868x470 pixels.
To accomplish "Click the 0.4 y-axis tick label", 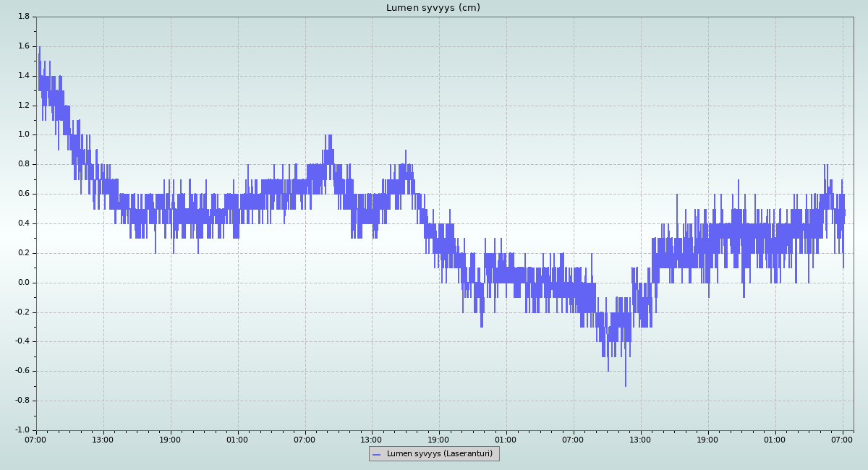I will point(23,223).
